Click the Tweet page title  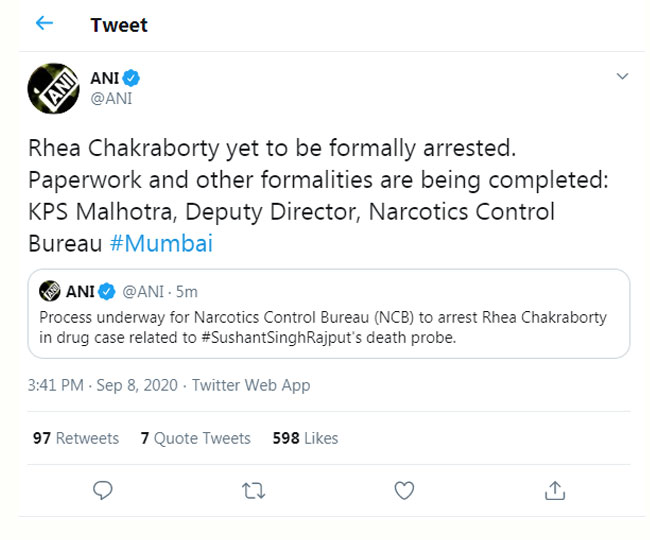click(x=119, y=25)
